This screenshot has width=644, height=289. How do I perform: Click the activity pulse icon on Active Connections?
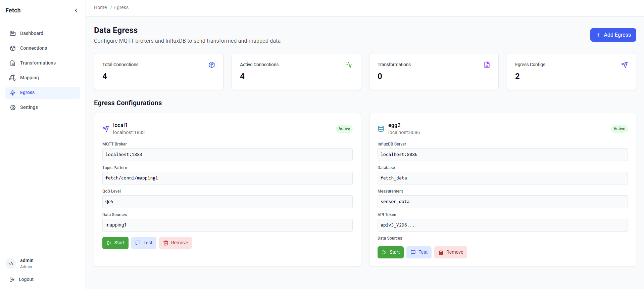click(x=349, y=65)
